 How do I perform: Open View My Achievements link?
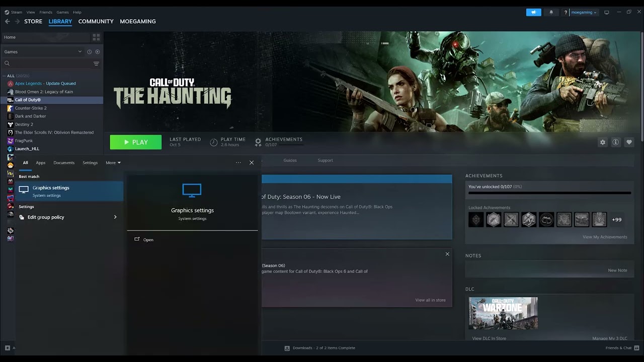[605, 237]
